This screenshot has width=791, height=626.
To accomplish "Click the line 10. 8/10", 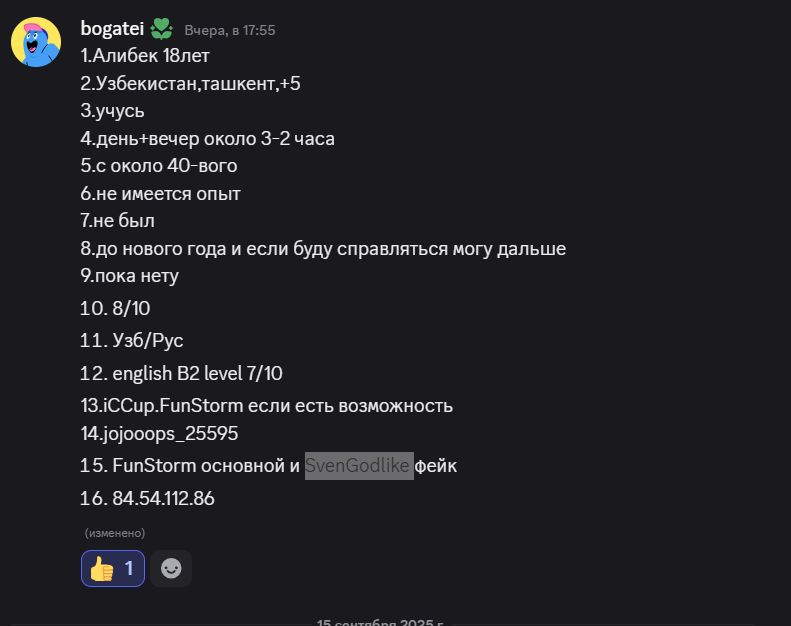I will [x=115, y=308].
